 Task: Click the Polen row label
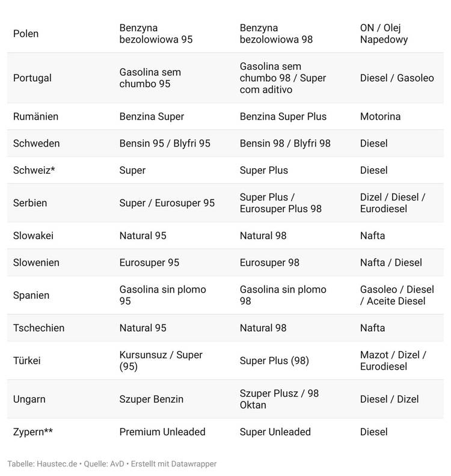point(26,34)
